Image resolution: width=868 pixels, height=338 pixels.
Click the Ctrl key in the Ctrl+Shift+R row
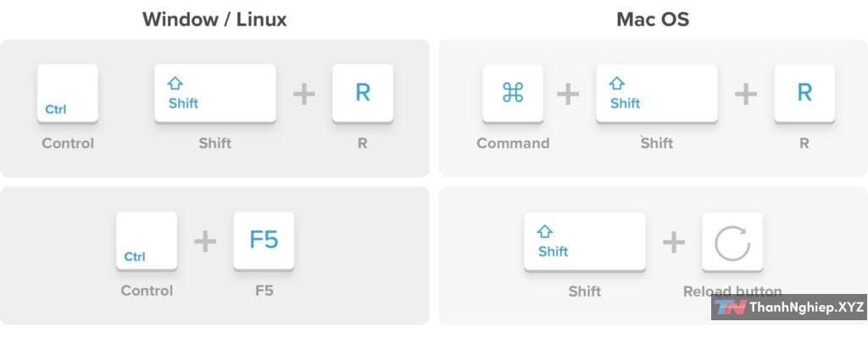(x=68, y=93)
